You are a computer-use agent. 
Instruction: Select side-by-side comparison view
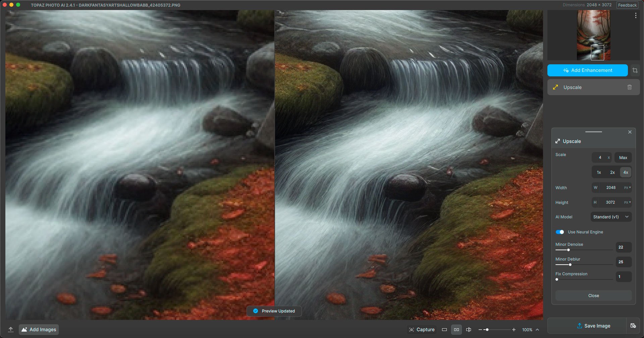[457, 330]
